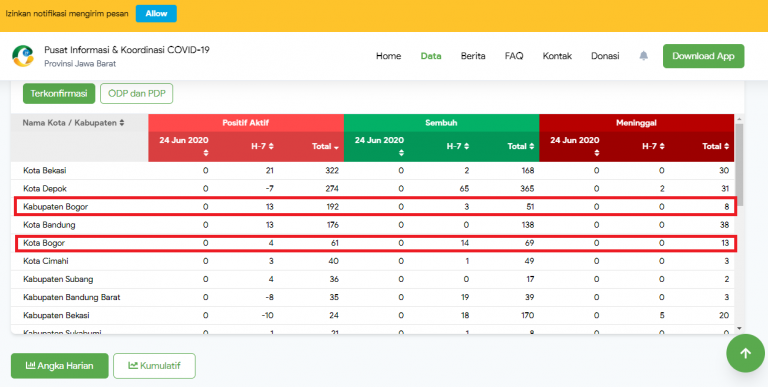This screenshot has width=768, height=387.
Task: Sort by Nama Kota / Kabupaten
Action: 73,123
